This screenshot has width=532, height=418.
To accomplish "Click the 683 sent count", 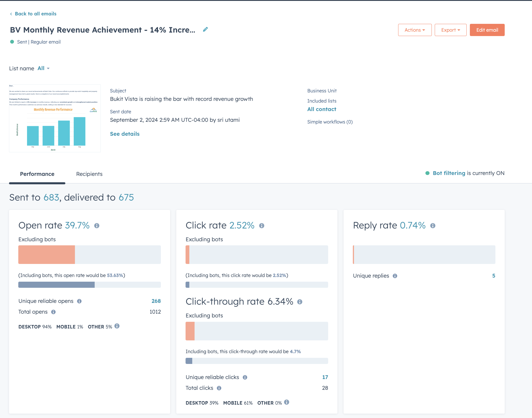I will pos(51,197).
